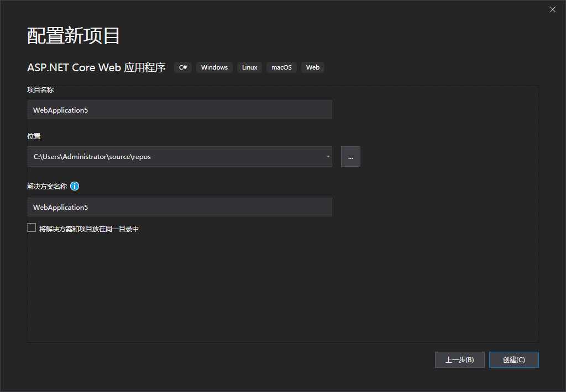Click the Windows tag

tap(214, 67)
